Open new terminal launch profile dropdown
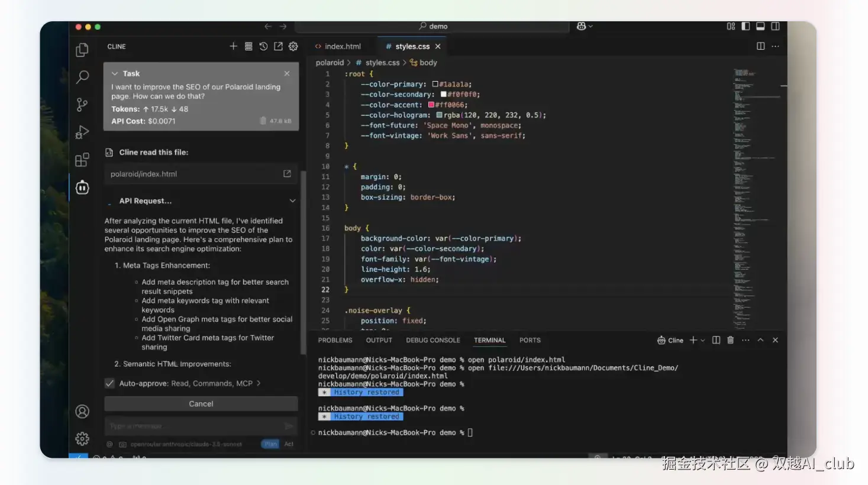The image size is (868, 485). (x=703, y=341)
